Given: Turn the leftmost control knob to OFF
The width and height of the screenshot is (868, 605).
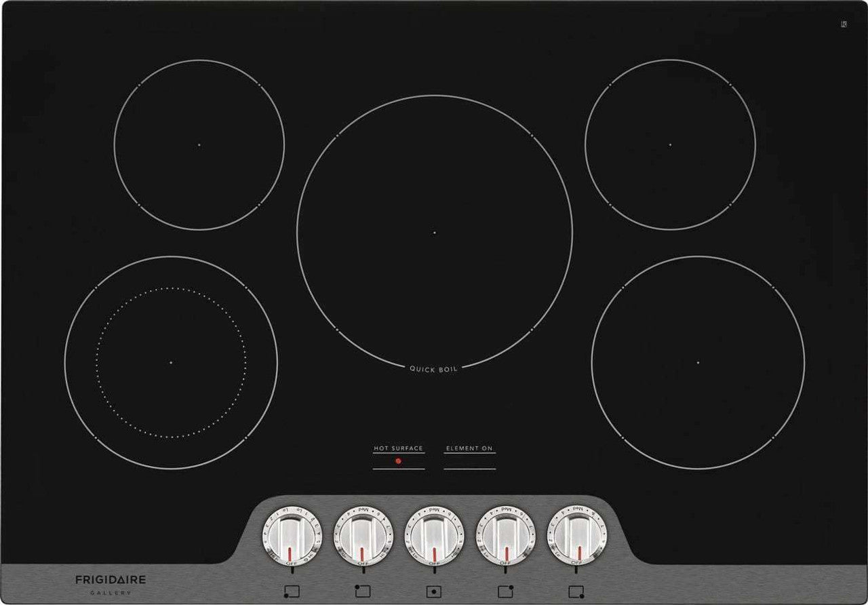Looking at the screenshot, I should (290, 563).
